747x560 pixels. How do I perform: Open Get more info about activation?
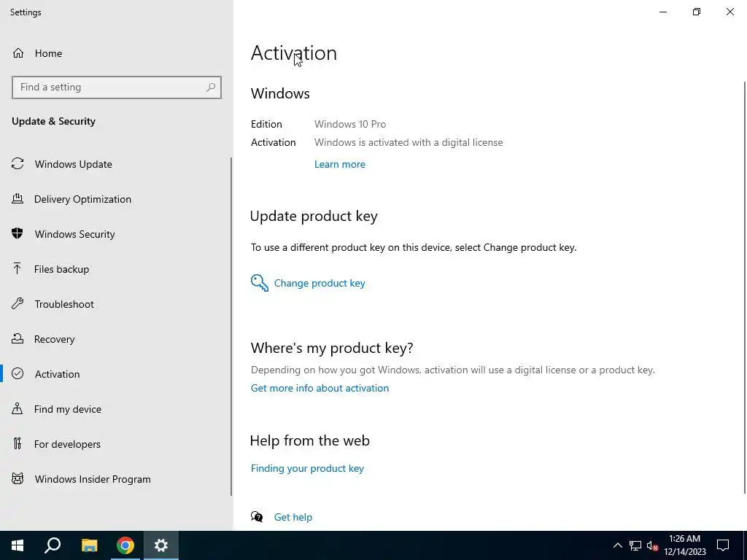[320, 388]
